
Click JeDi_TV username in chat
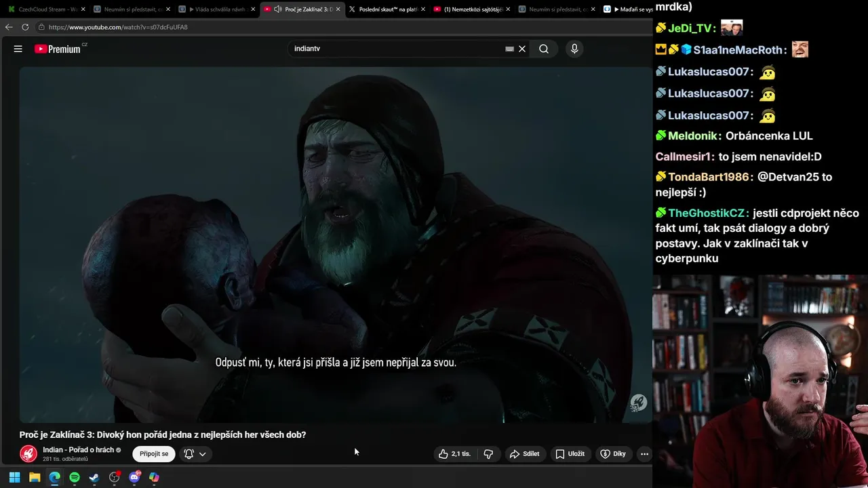tap(691, 28)
